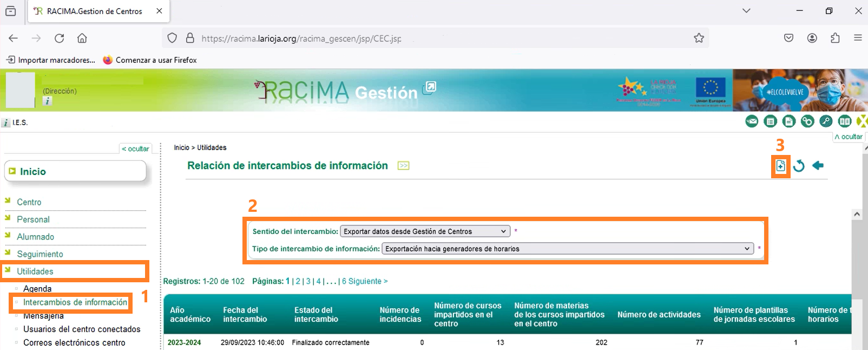Open the Firefox account icon
Screen dimensions: 868x350
[812, 38]
